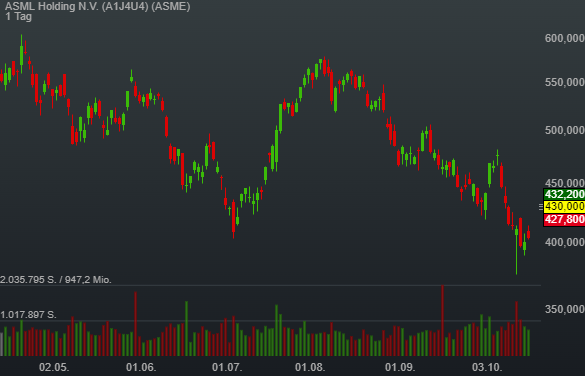
Task: Click the 500,000 price axis label
Action: (x=564, y=130)
